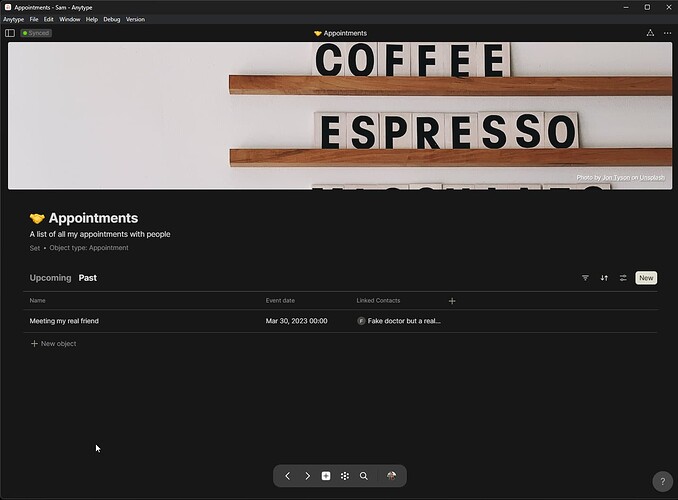Image resolution: width=678 pixels, height=500 pixels.
Task: Open the Anytype menu
Action: click(13, 19)
